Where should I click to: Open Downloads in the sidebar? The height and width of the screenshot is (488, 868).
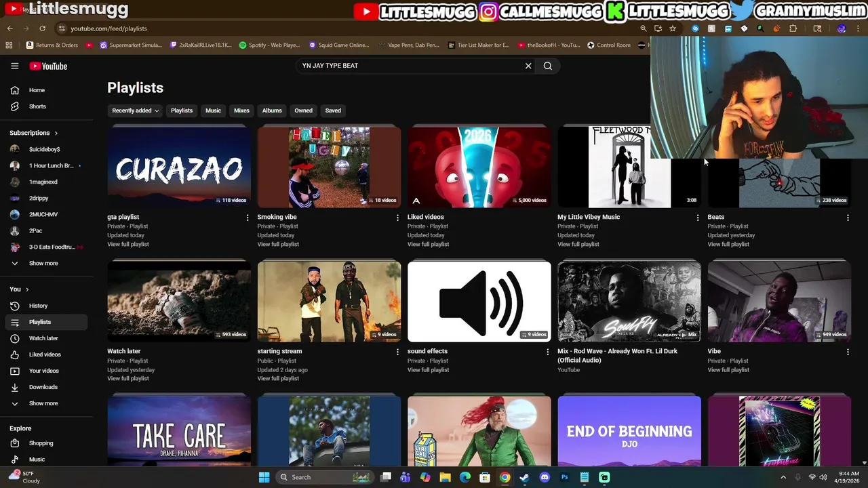point(44,387)
